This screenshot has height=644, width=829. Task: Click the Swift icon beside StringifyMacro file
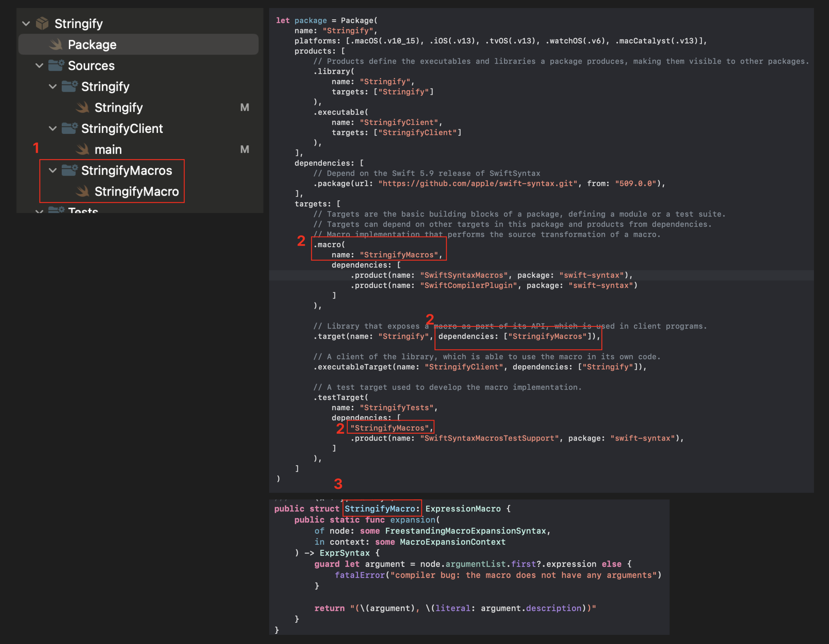pyautogui.click(x=82, y=191)
